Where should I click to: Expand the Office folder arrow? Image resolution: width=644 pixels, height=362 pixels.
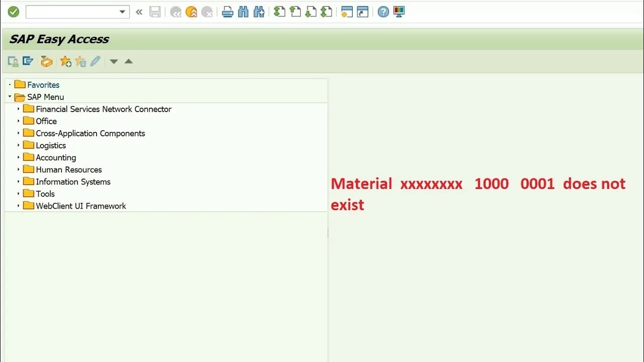pos(19,121)
